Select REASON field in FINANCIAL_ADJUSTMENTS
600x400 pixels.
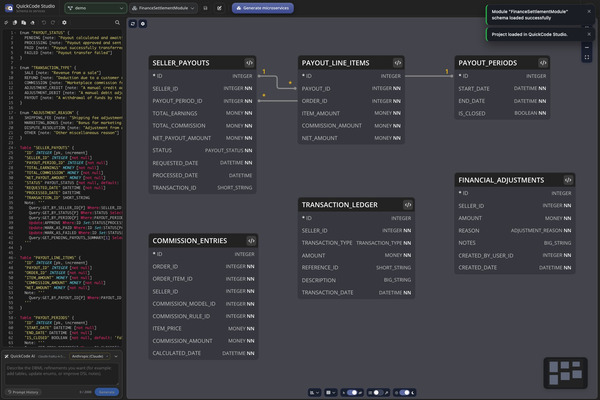pos(515,230)
